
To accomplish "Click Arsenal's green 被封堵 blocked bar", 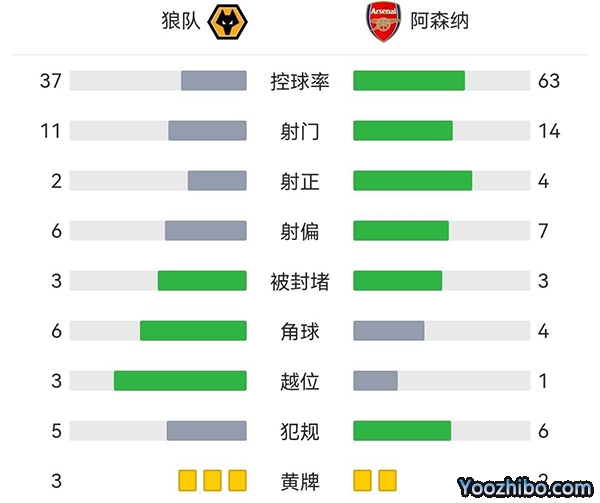I will pos(398,281).
